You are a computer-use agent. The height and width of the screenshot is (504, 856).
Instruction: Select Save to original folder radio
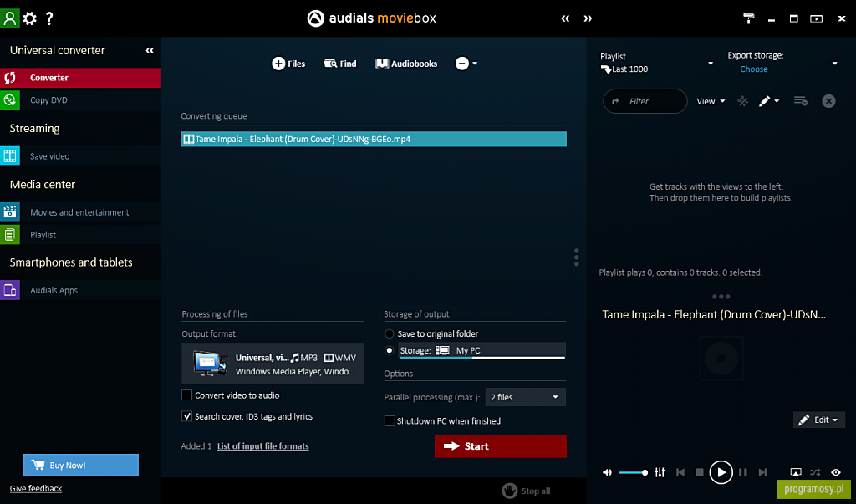point(390,333)
